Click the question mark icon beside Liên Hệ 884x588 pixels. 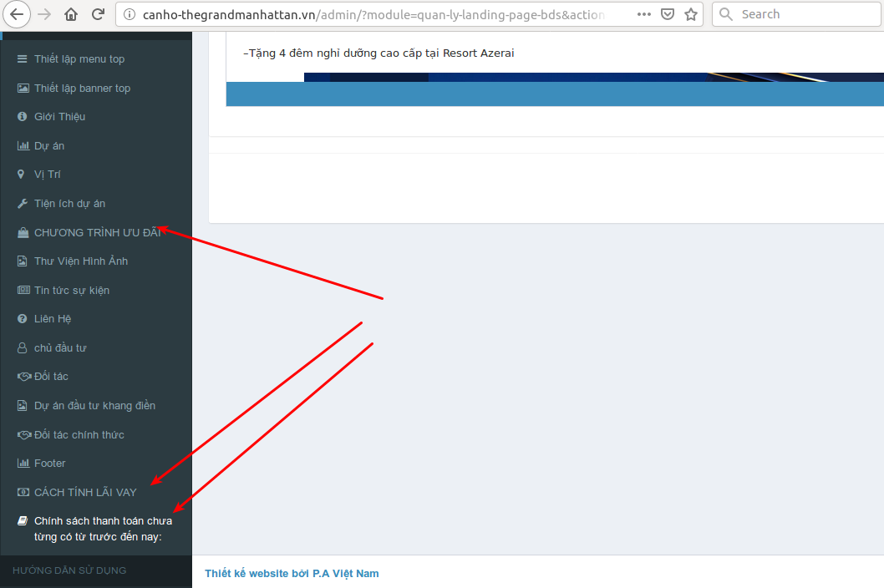pos(22,319)
